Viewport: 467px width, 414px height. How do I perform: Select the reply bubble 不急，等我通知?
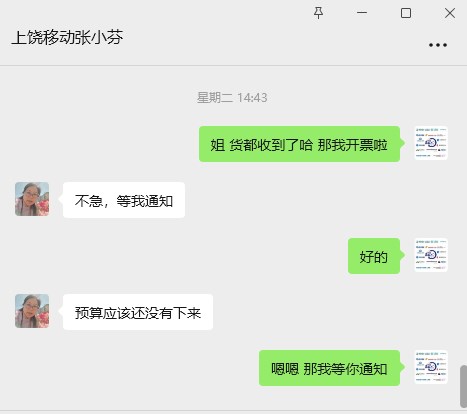124,200
